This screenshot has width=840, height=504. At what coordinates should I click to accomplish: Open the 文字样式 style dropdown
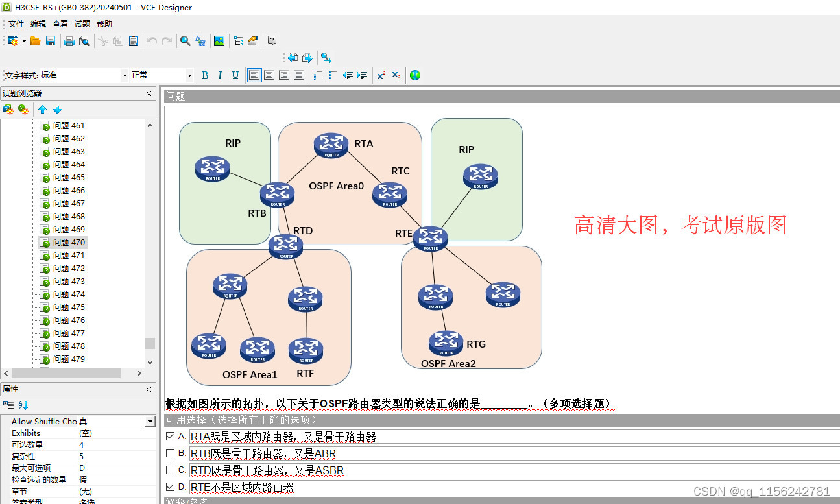coord(123,75)
